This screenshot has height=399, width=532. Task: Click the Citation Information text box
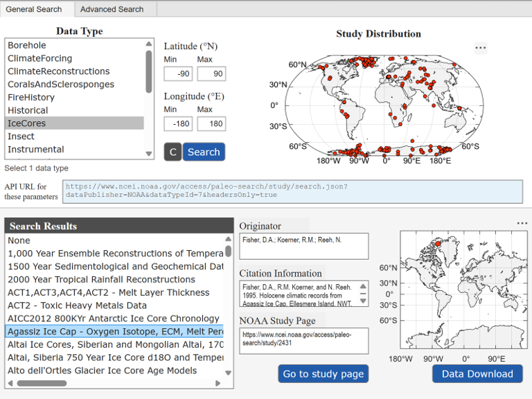[304, 294]
